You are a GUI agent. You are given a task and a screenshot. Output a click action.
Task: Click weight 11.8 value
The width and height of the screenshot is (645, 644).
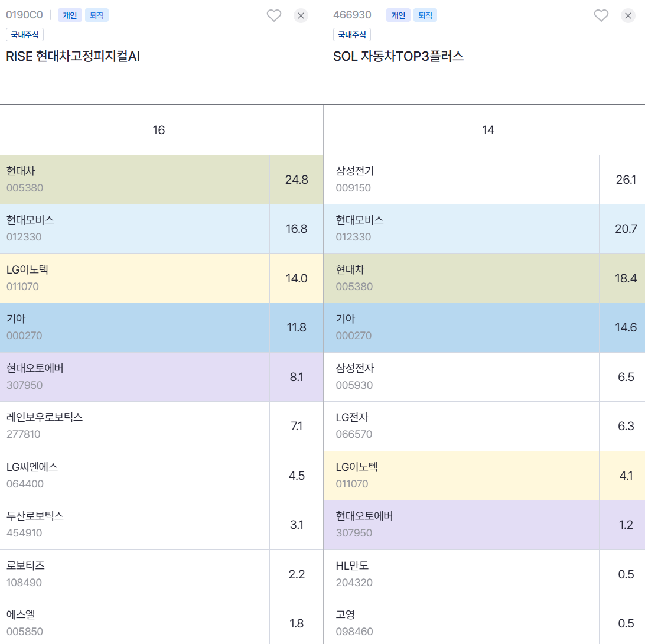coord(297,327)
